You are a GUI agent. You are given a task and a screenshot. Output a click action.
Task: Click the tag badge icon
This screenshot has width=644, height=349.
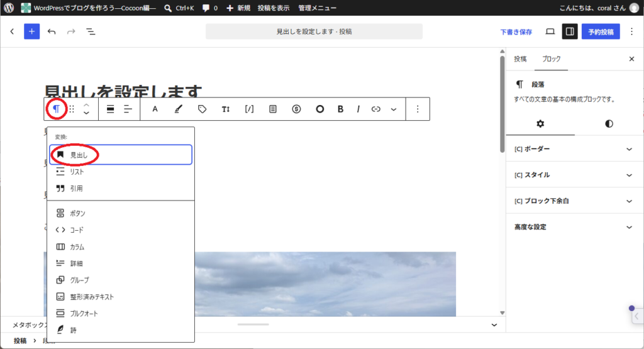tap(202, 109)
